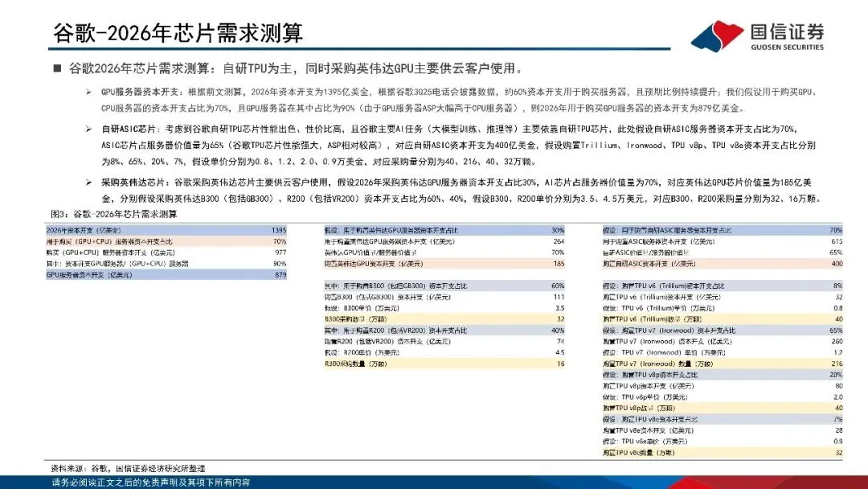Select the value 260 for TPU v7 (Ironwood) capex

[837, 341]
